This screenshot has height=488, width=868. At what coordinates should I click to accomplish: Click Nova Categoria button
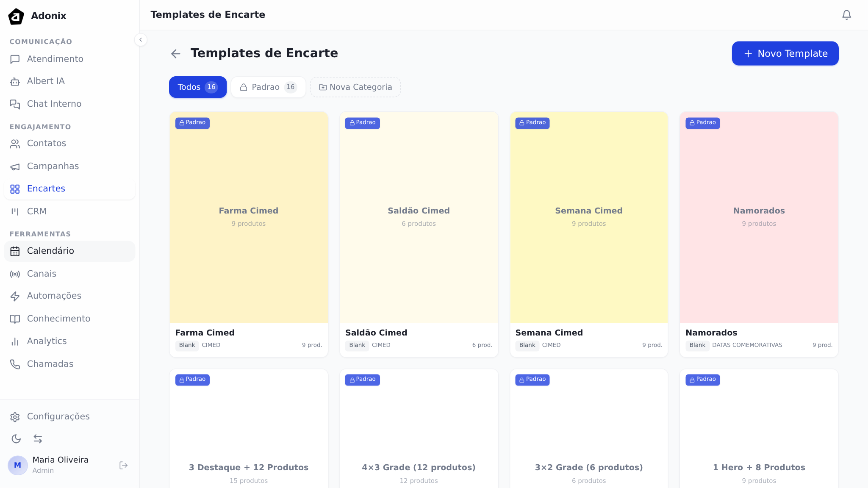(355, 87)
